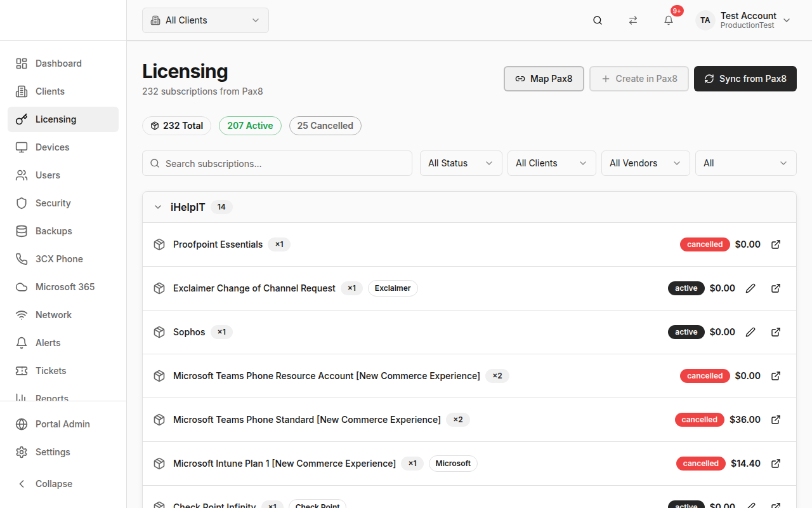Go to Dashboard in sidebar
The height and width of the screenshot is (508, 812).
[x=63, y=63]
